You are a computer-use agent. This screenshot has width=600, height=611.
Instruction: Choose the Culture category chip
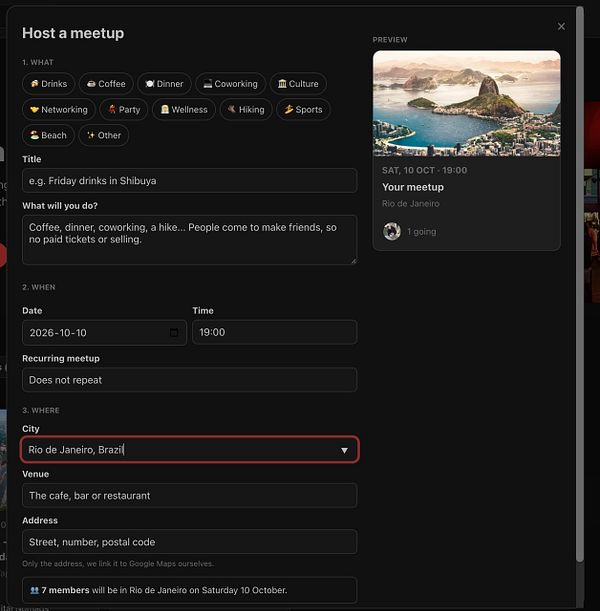click(x=298, y=84)
